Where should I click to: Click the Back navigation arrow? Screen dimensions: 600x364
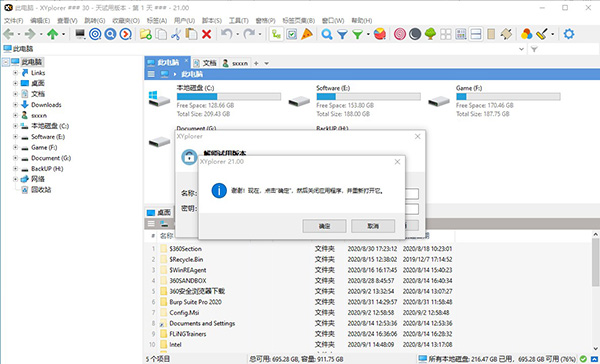[x=8, y=34]
